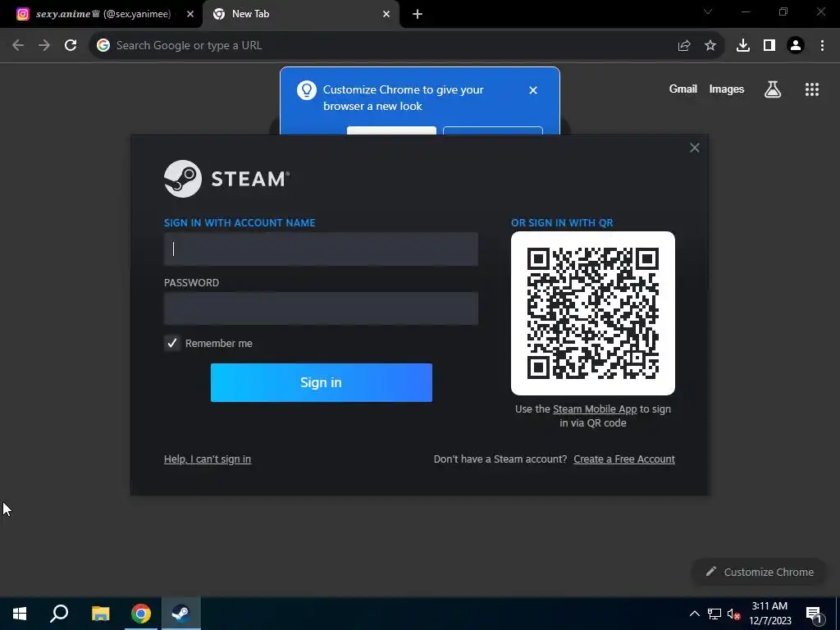Open Chrome profile avatar
The height and width of the screenshot is (630, 840).
tap(796, 46)
